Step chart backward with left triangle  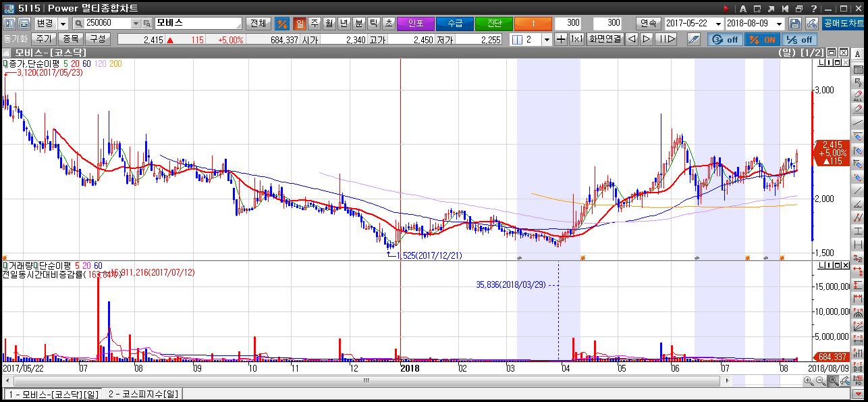point(632,39)
